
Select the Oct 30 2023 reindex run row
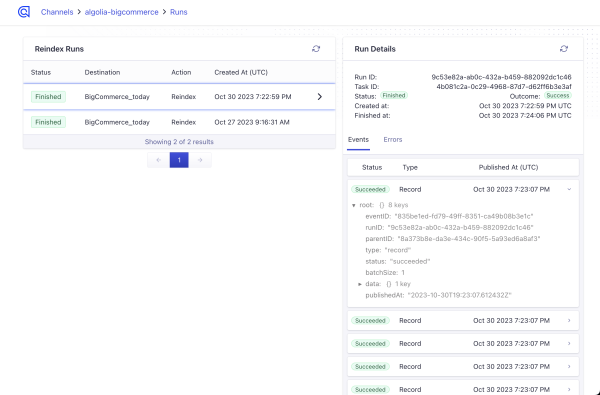(179, 96)
